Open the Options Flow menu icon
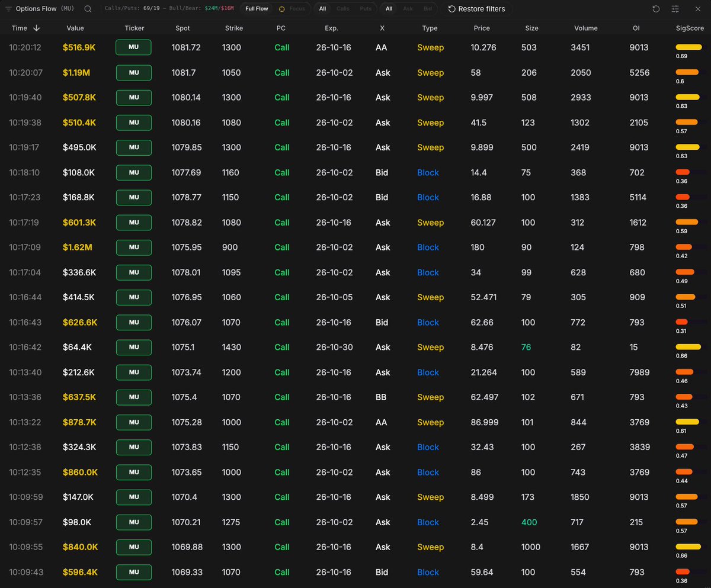Viewport: 711px width, 588px height. point(9,9)
